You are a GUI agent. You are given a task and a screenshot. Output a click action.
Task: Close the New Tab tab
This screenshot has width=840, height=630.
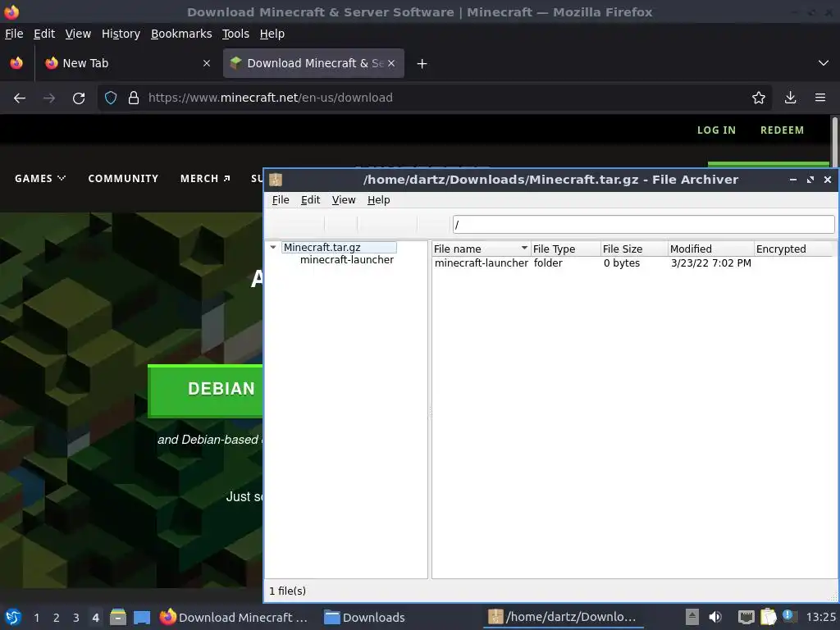[206, 63]
